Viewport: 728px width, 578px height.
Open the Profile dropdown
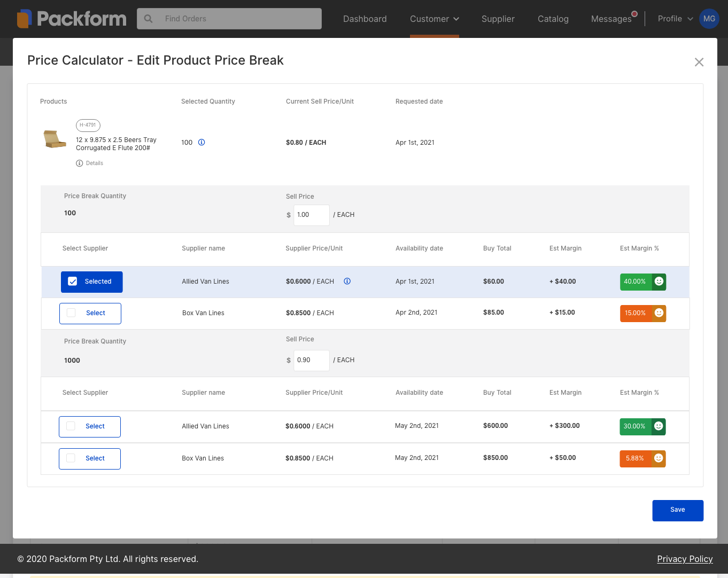675,19
